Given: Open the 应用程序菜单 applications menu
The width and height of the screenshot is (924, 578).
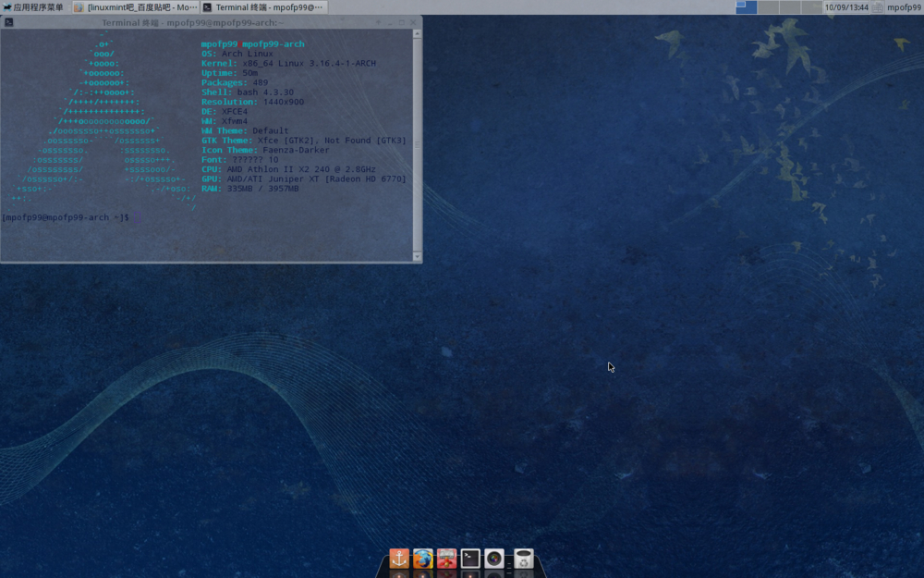Looking at the screenshot, I should [x=33, y=7].
